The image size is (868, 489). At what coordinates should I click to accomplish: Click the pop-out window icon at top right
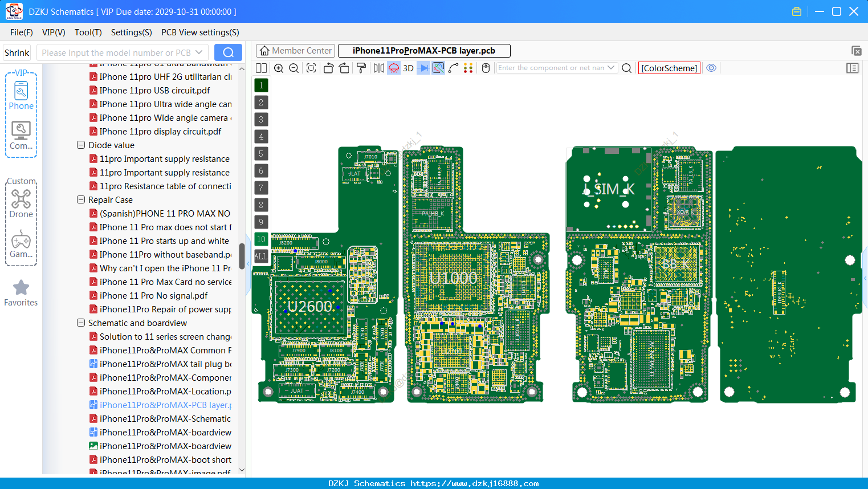click(x=856, y=51)
